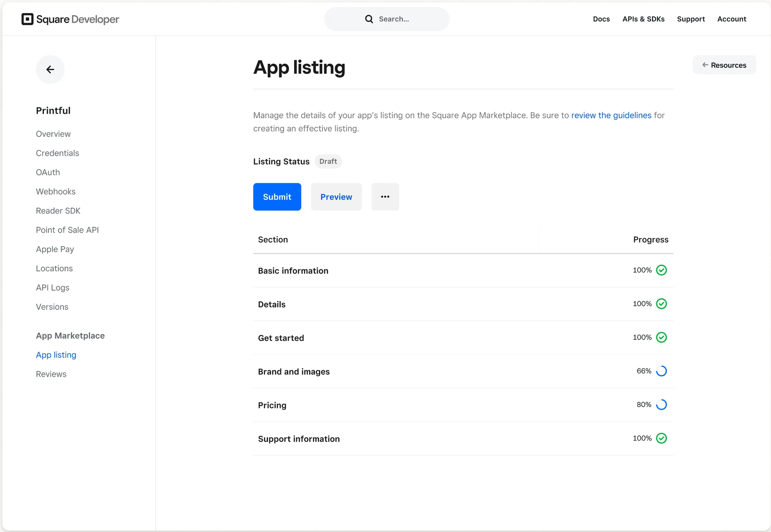Open the three-dots more options button

385,197
